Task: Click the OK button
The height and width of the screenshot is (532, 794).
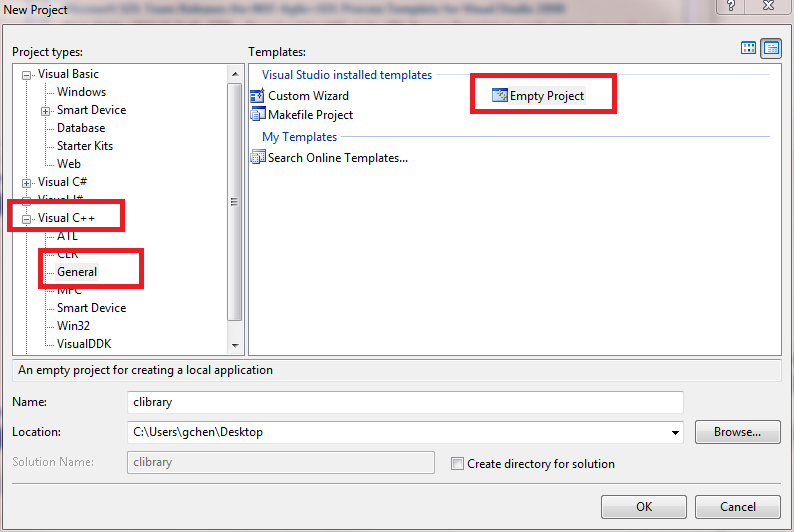Action: [644, 507]
